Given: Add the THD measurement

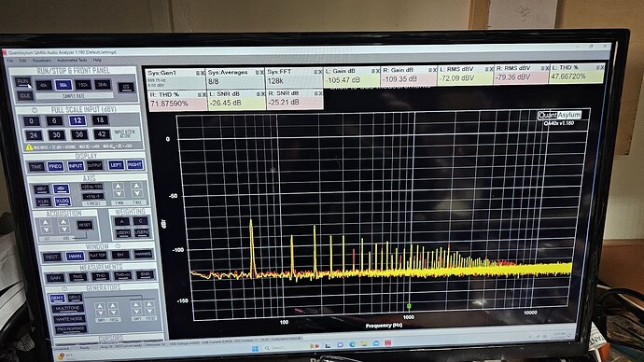Looking at the screenshot, I should (100, 276).
